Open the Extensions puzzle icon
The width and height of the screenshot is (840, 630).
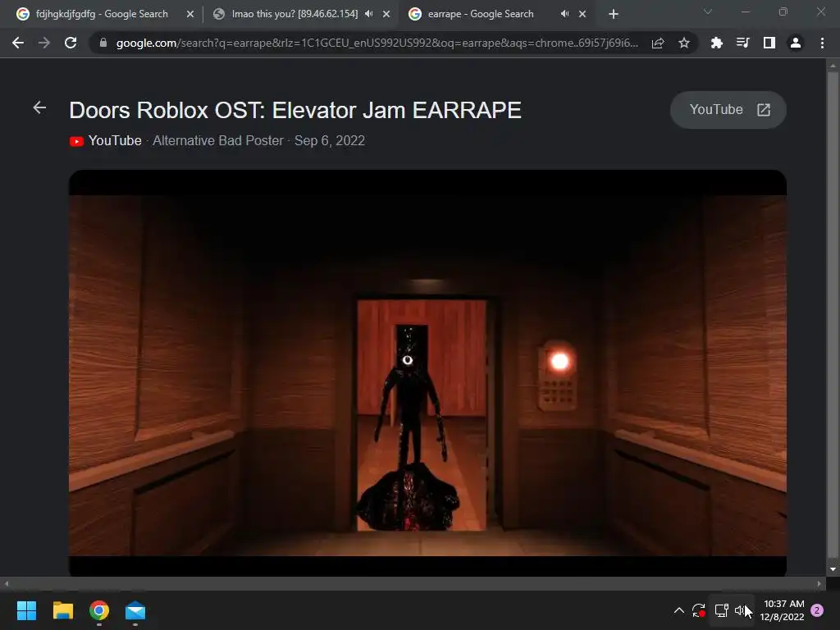[717, 43]
